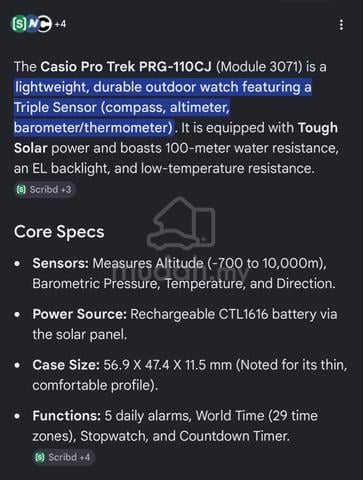Screen dimensions: 363x480
Task: Click the black C source icon
Action: click(x=45, y=24)
